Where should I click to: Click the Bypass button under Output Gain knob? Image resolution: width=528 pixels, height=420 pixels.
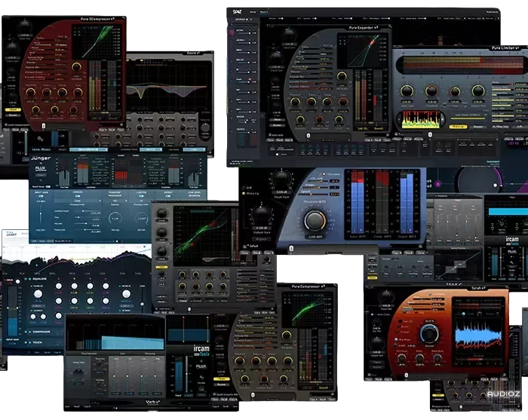pos(261,239)
